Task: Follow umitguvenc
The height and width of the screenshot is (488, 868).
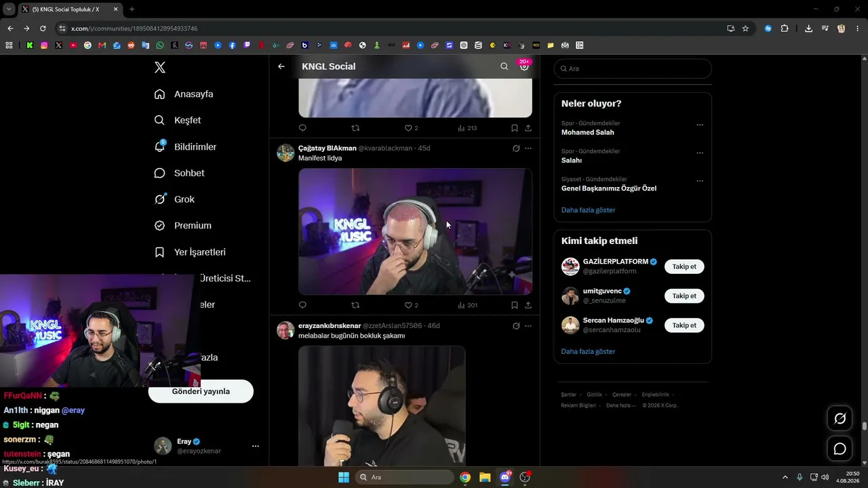Action: click(684, 296)
